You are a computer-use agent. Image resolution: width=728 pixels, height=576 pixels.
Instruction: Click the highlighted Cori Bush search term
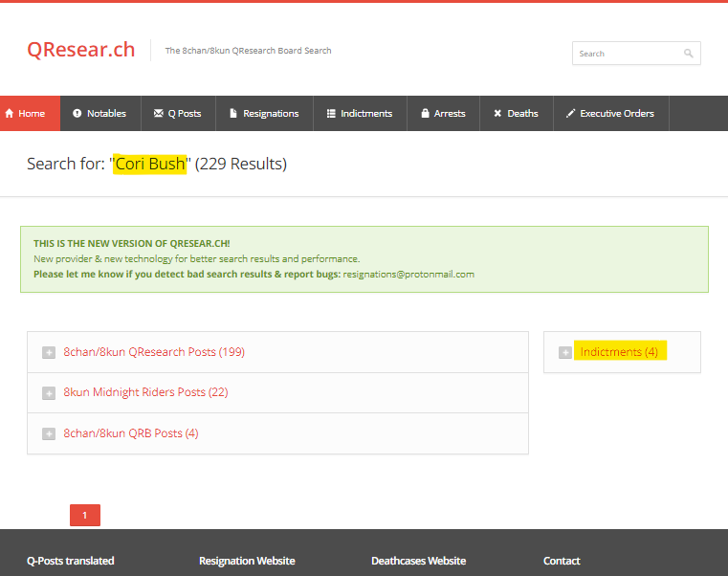(150, 164)
